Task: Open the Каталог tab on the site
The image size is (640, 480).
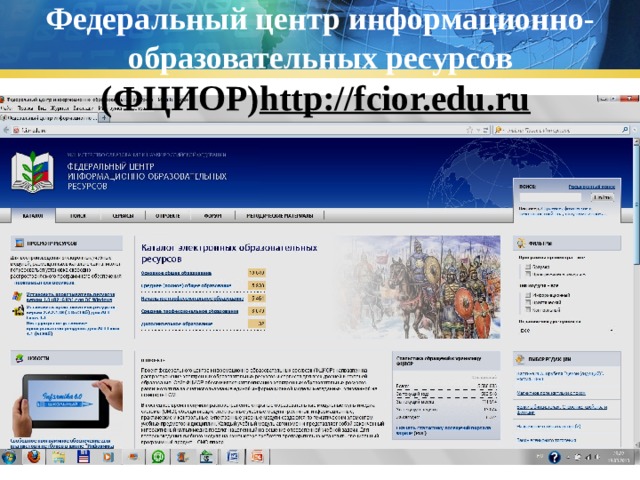Action: click(x=33, y=216)
